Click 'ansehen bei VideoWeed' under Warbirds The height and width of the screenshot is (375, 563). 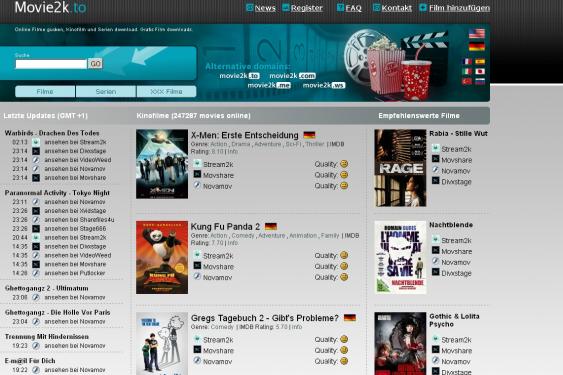click(x=78, y=160)
